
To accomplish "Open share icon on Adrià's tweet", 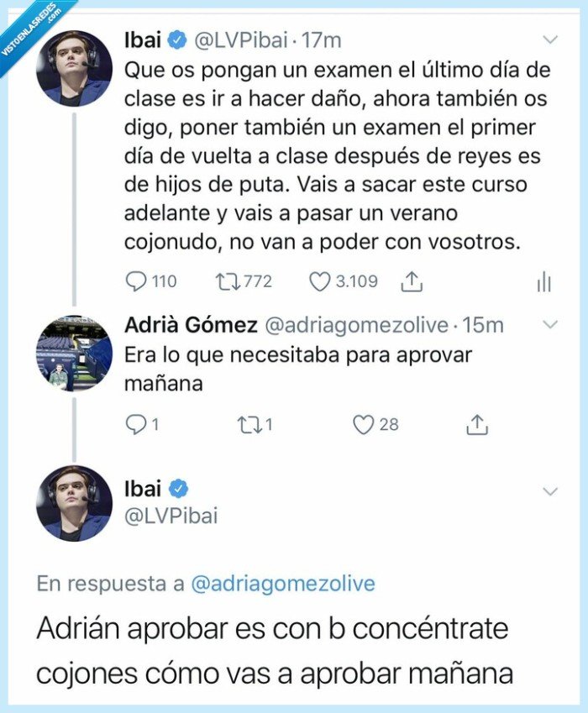I will [477, 425].
